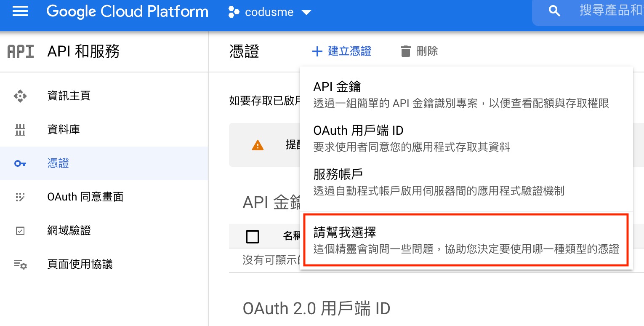Click the search magnifier icon
This screenshot has width=644, height=326.
pyautogui.click(x=555, y=11)
